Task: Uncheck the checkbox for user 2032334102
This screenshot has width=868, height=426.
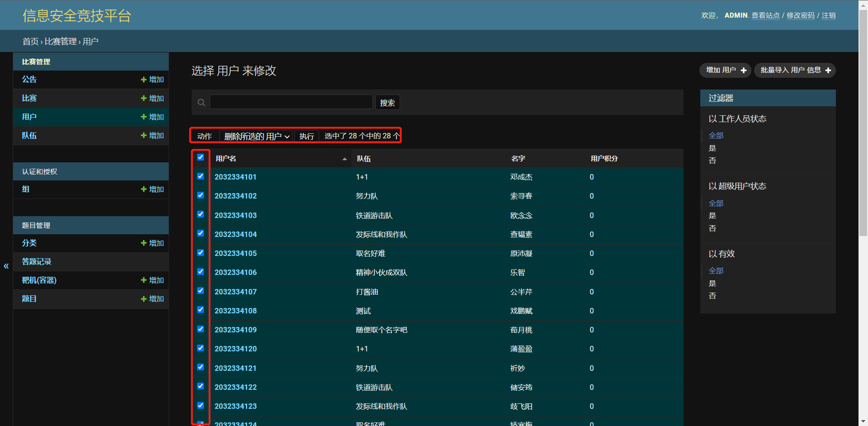Action: (x=201, y=195)
